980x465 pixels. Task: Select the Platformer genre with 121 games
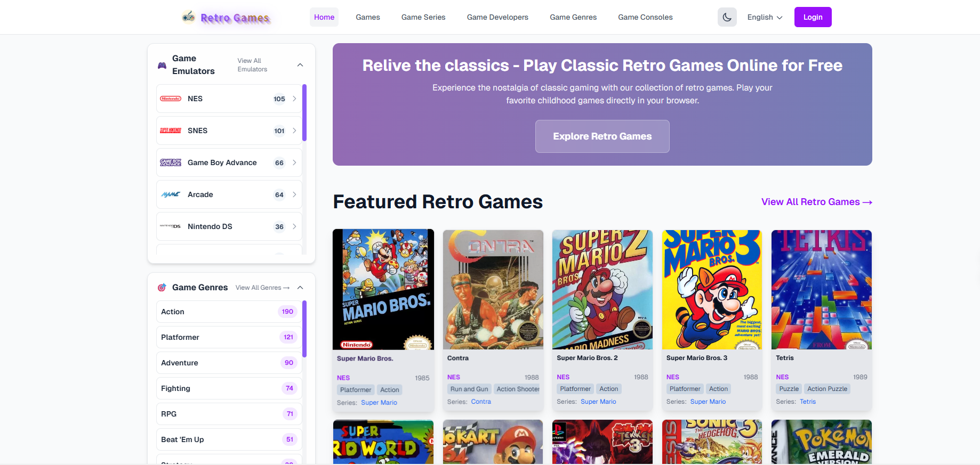click(229, 337)
